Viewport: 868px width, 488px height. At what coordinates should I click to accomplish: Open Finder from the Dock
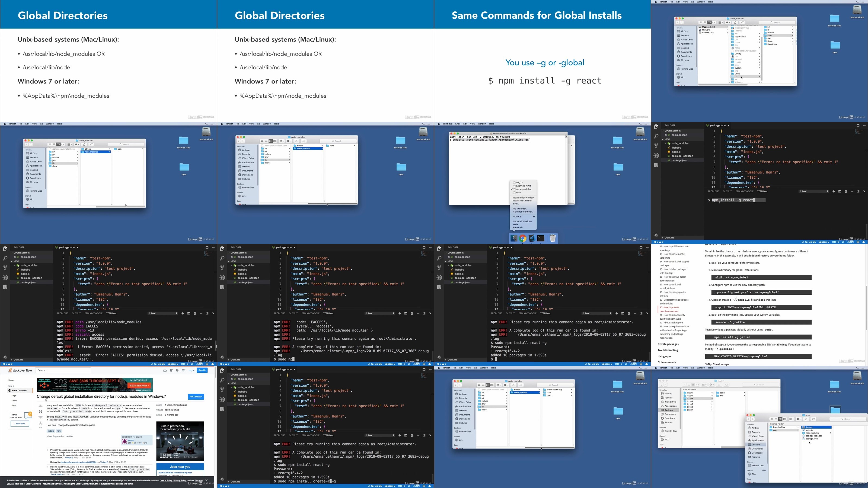coord(513,239)
